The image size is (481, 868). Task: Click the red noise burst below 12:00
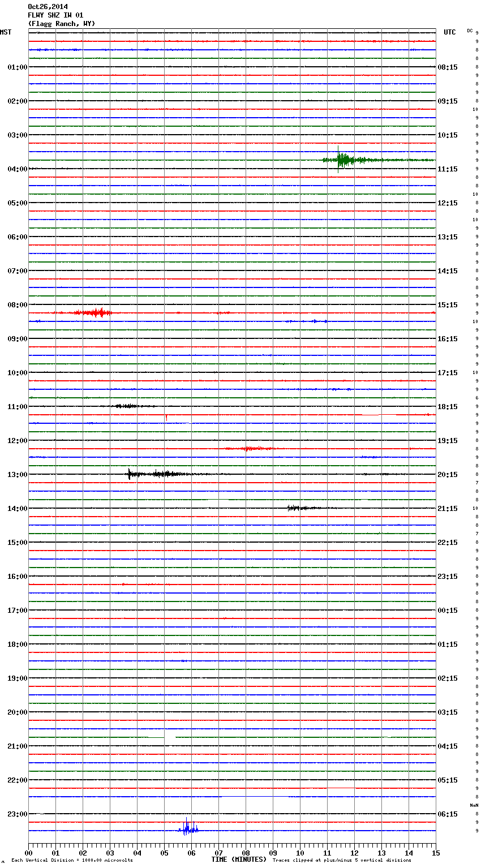coord(250,448)
